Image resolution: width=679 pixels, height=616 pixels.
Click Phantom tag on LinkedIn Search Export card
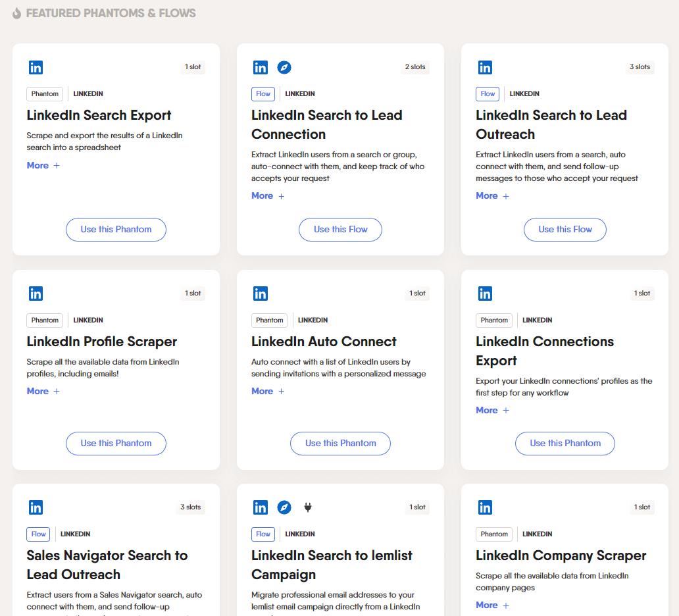(x=45, y=94)
